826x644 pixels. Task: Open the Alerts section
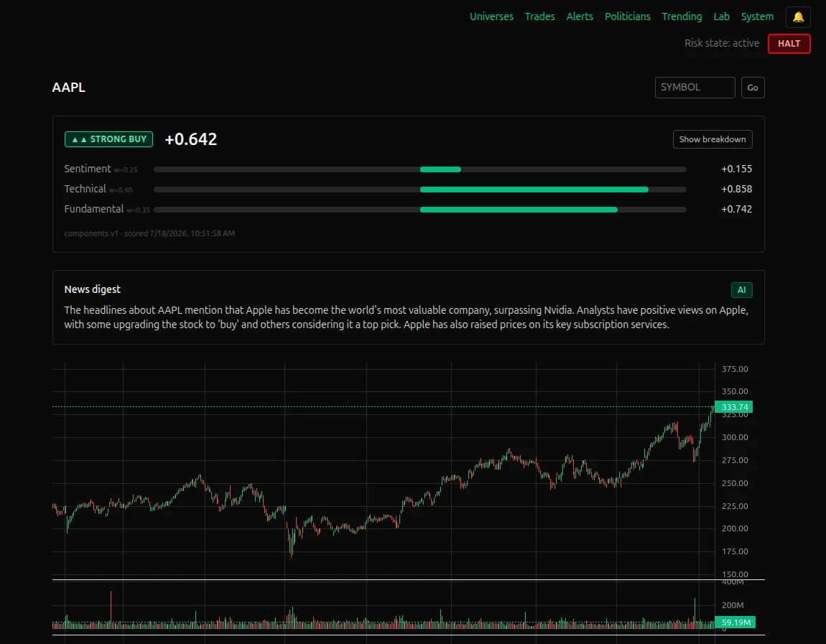(x=580, y=17)
